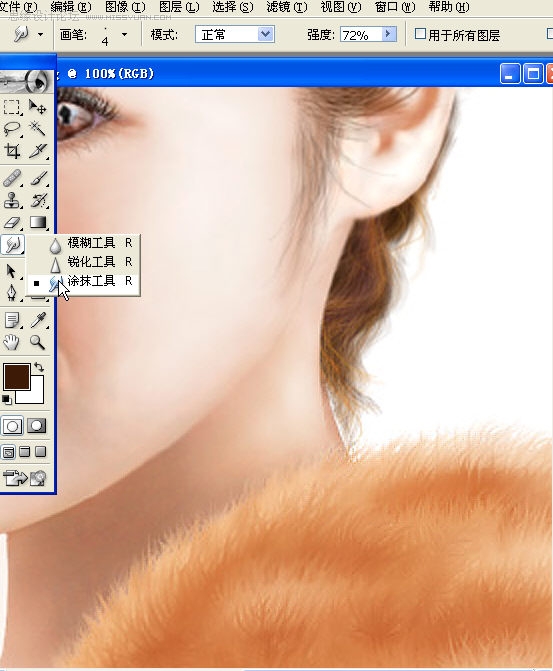Open the 选择 menu
Image resolution: width=553 pixels, height=671 pixels.
(233, 7)
